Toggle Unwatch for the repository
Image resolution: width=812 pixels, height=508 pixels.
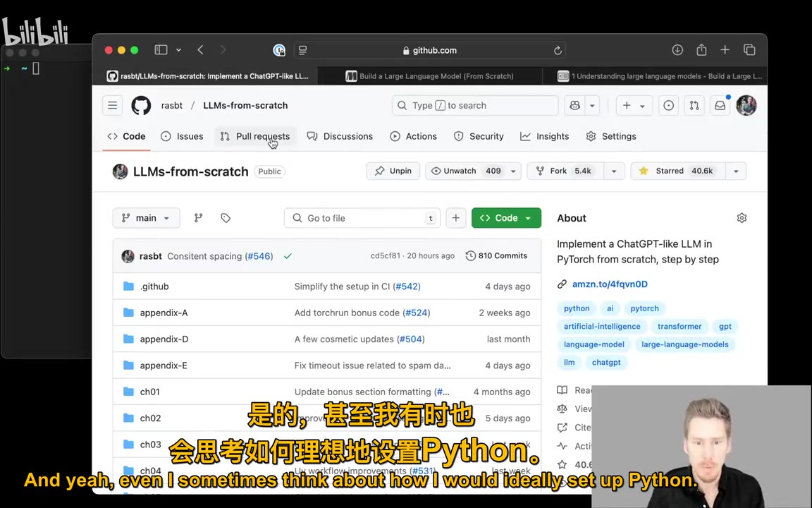click(x=465, y=171)
